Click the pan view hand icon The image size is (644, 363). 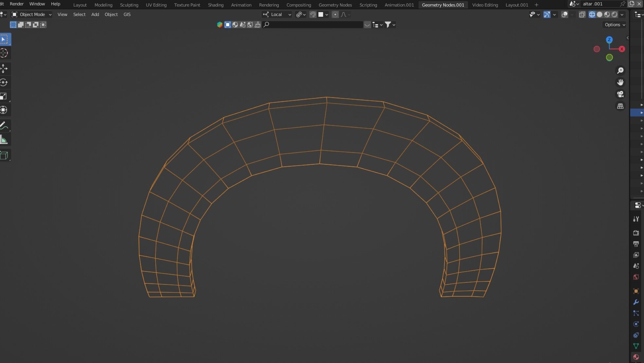point(620,82)
